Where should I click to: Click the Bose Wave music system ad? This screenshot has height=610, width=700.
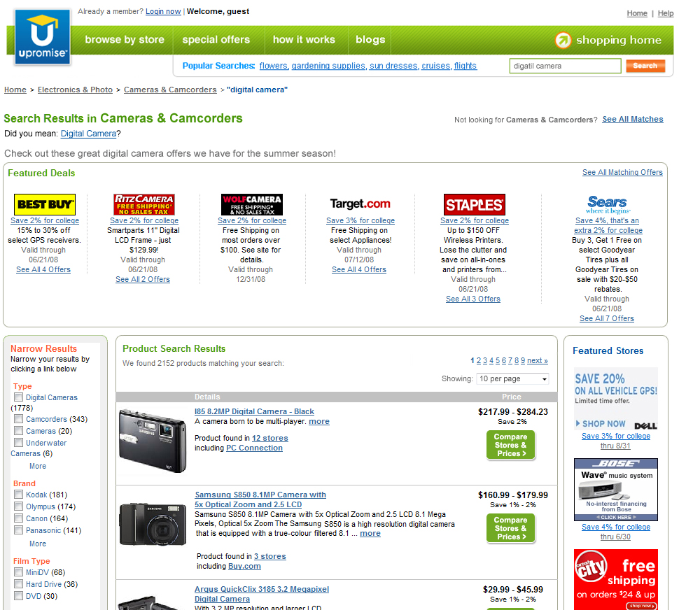[615, 490]
